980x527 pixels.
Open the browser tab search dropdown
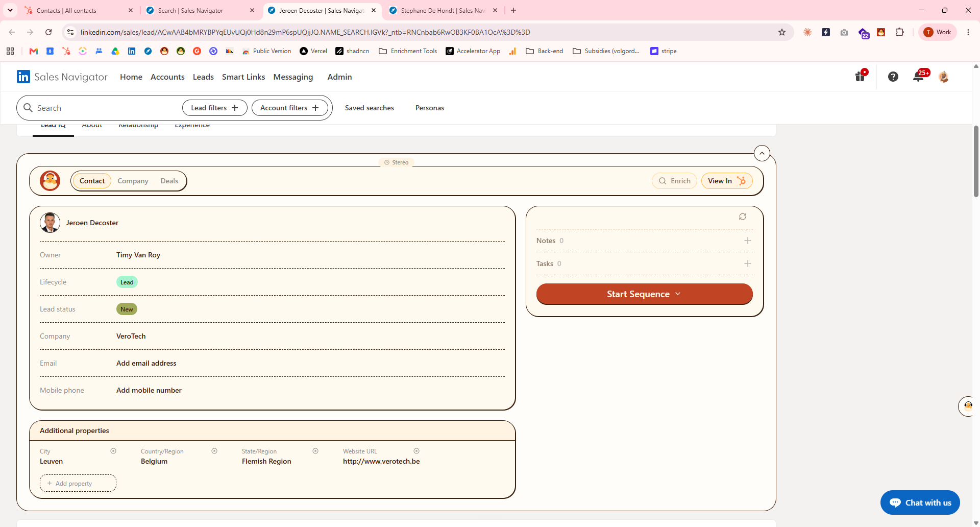pos(10,10)
